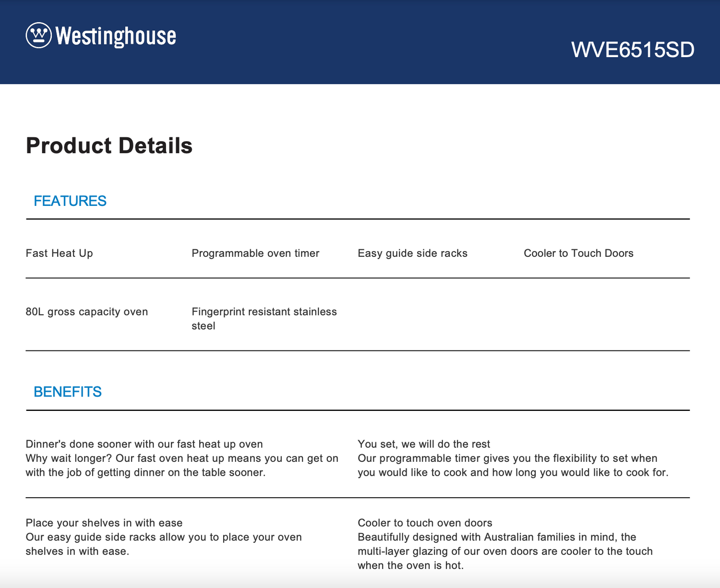The height and width of the screenshot is (588, 720).
Task: Click the 80L gross capacity oven feature
Action: point(87,312)
